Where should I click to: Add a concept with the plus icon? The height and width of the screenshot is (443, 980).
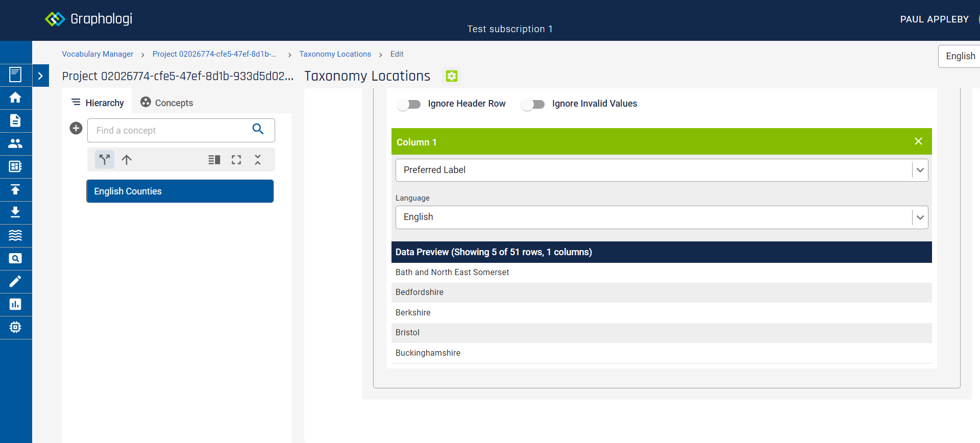pos(76,128)
